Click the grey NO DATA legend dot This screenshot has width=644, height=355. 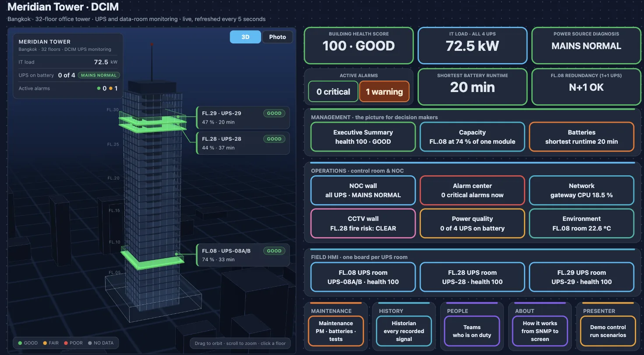[x=90, y=343]
